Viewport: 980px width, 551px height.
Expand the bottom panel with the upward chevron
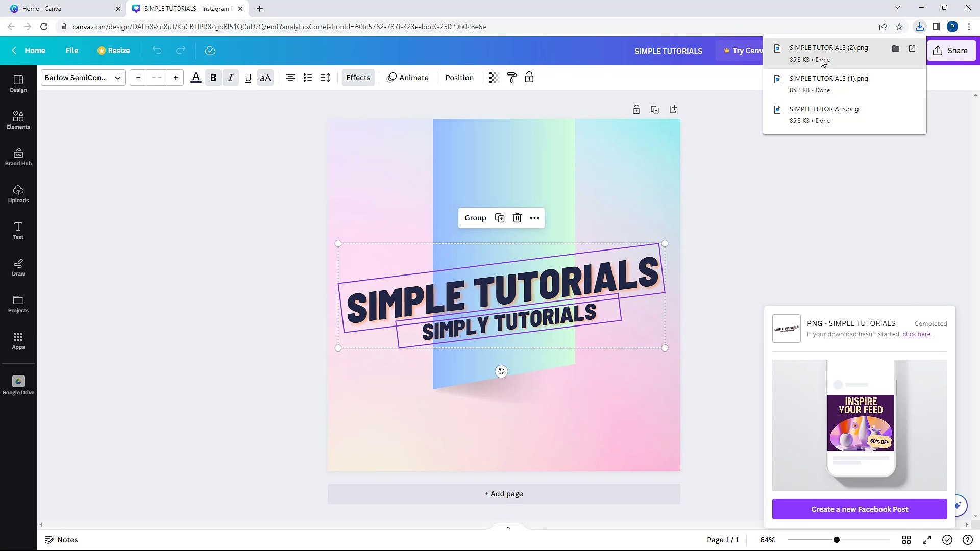[x=507, y=527]
